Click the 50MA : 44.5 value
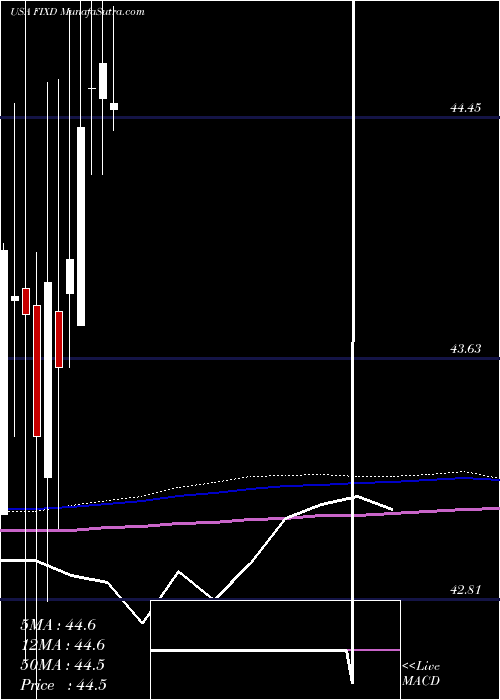500x700 pixels. [62, 665]
